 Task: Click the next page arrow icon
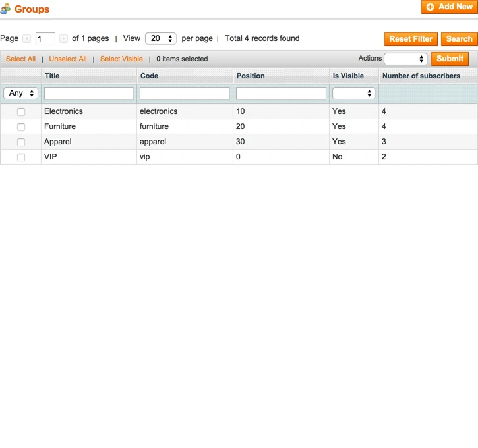(63, 39)
